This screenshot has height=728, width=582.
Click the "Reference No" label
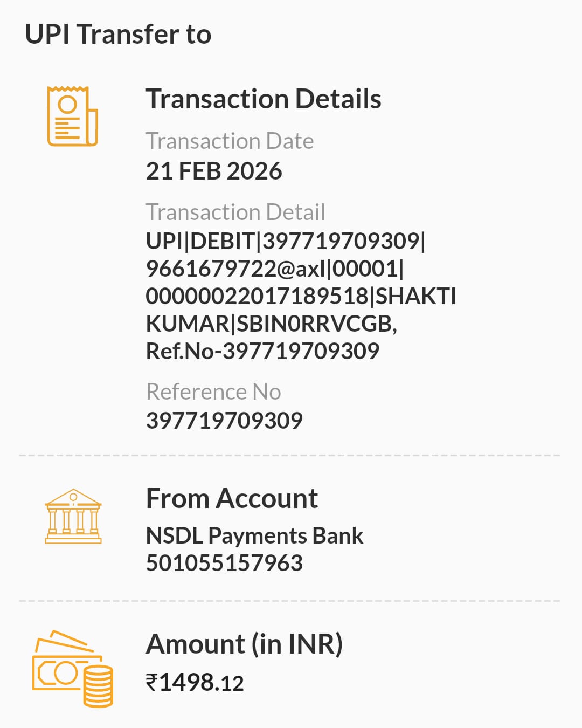point(213,392)
